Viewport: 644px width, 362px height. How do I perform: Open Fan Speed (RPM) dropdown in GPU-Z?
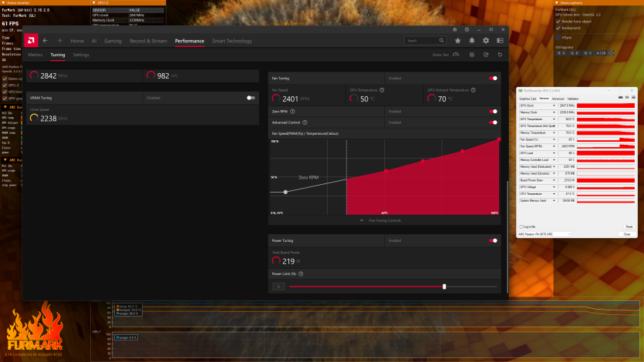[x=554, y=146]
